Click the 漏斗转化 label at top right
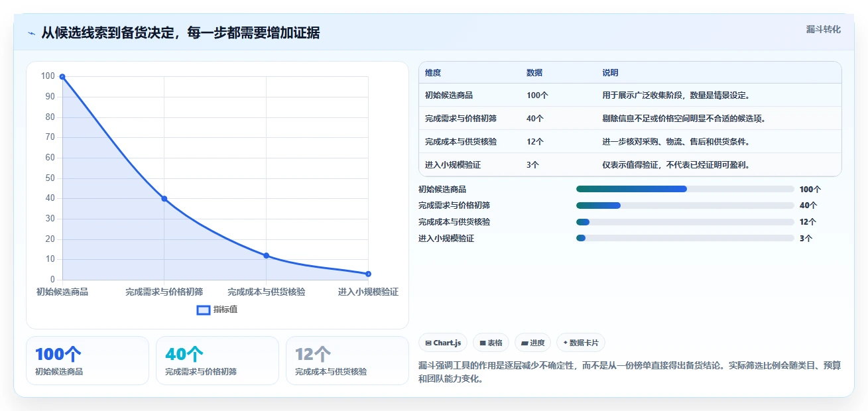 [x=824, y=29]
